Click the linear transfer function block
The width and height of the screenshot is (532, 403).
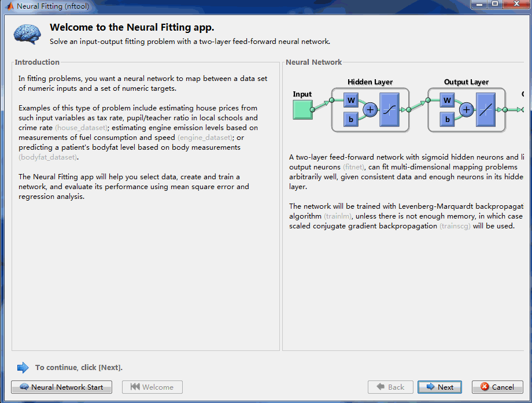coord(486,110)
